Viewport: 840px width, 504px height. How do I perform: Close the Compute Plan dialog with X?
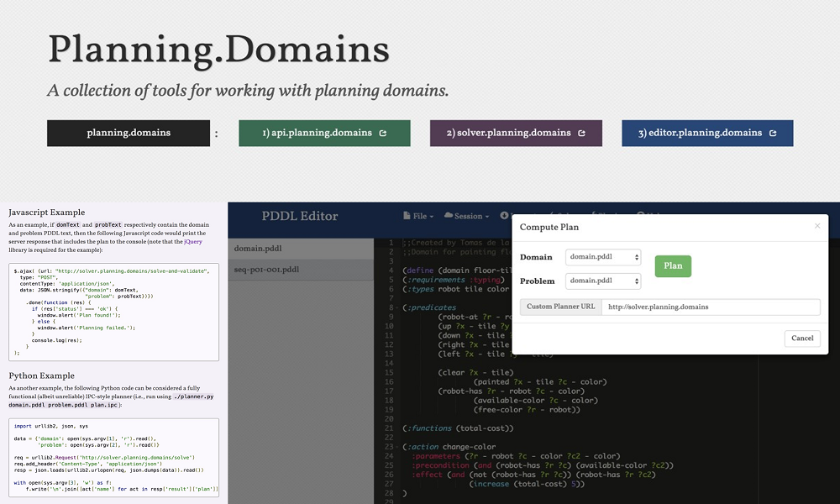point(817,226)
